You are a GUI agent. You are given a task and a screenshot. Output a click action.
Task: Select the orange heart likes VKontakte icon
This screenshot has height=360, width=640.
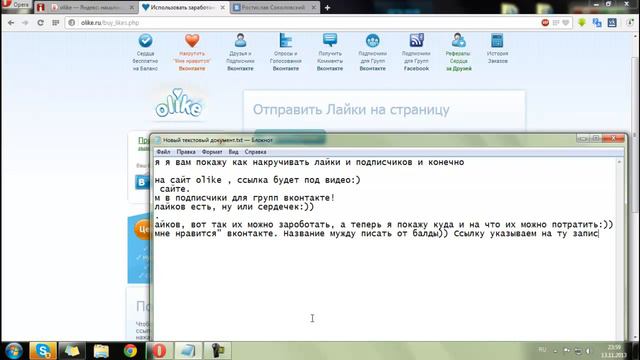[192, 41]
